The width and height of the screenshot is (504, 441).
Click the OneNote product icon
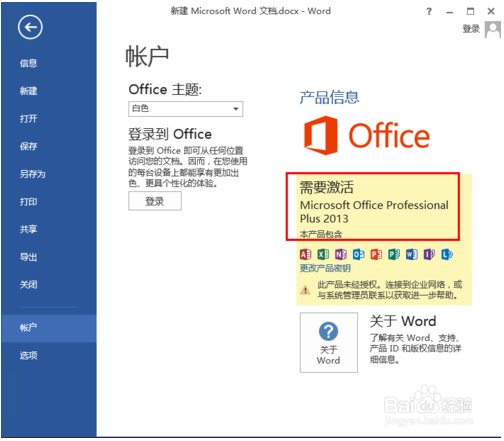coord(341,254)
